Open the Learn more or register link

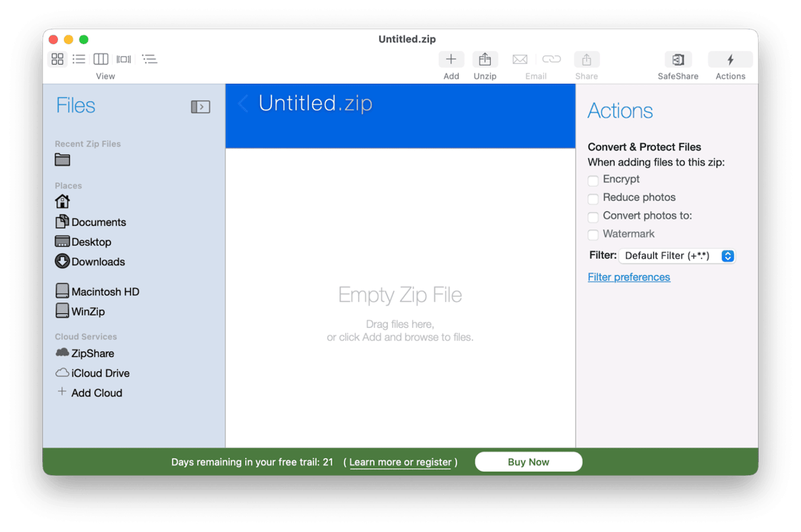[400, 462]
